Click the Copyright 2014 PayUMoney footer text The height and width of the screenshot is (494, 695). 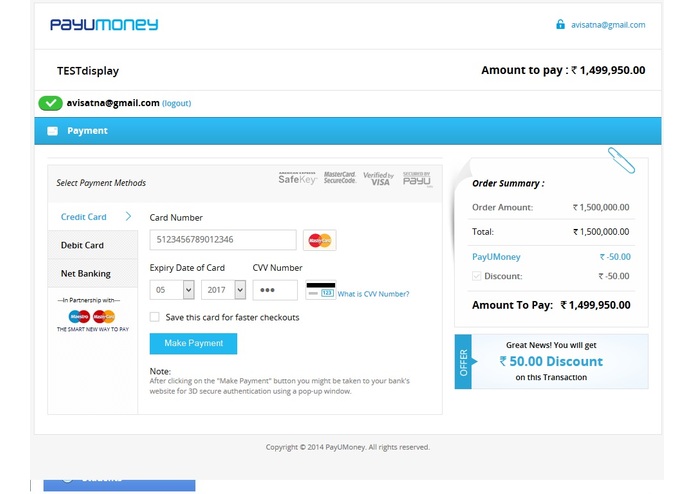348,447
